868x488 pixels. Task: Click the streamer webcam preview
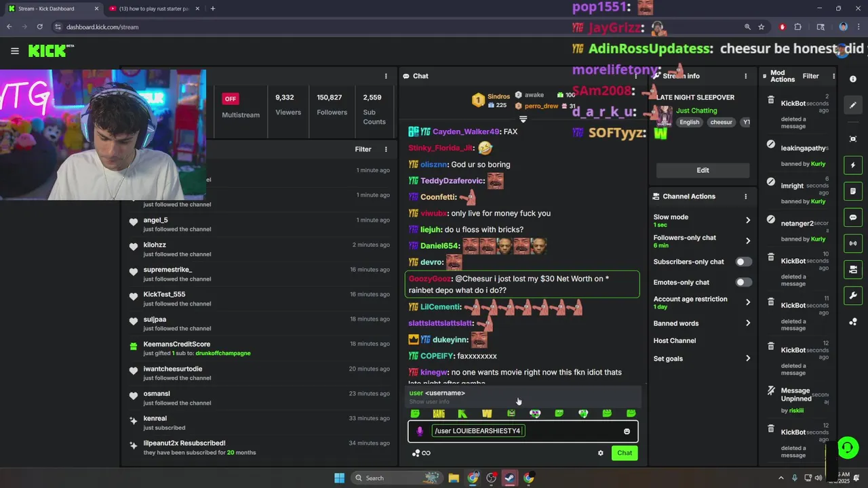pos(103,134)
